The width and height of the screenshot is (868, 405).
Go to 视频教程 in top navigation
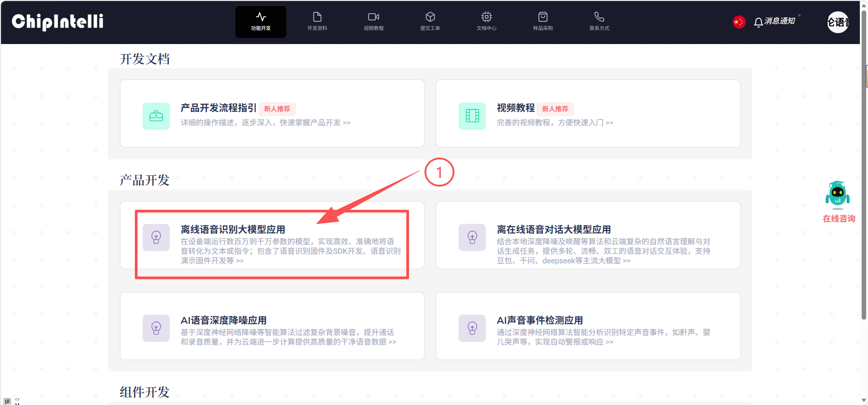click(x=374, y=22)
